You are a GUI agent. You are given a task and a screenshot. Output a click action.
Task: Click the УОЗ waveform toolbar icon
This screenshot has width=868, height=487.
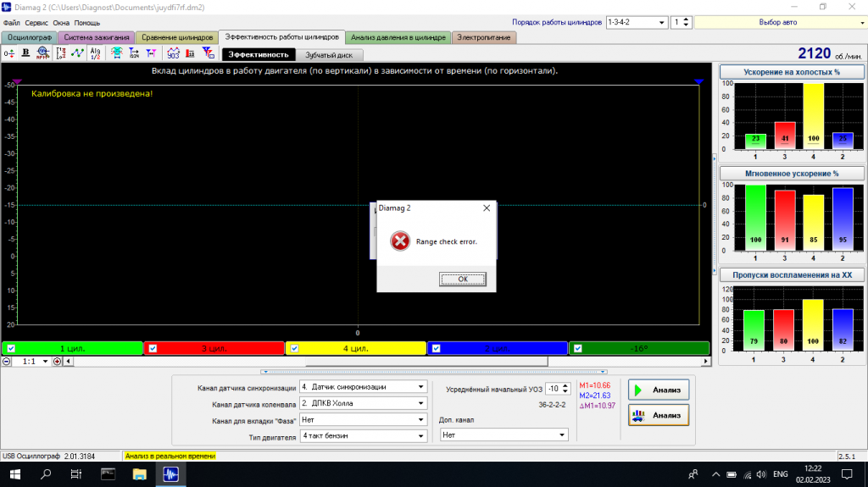(173, 53)
